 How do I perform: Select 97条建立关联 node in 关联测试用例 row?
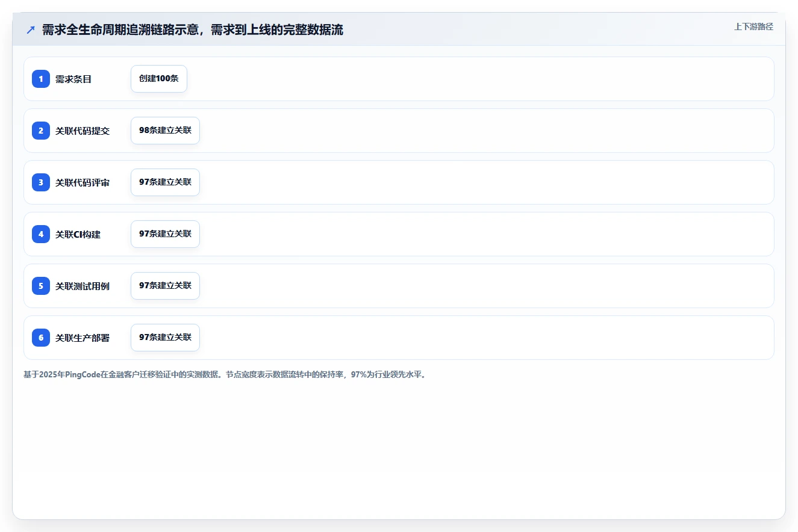165,286
